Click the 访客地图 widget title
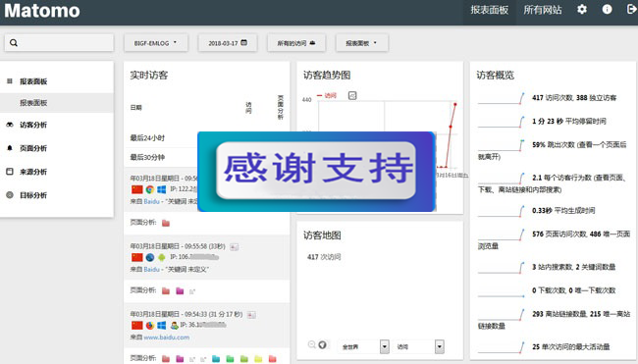The height and width of the screenshot is (364, 638). coord(322,235)
